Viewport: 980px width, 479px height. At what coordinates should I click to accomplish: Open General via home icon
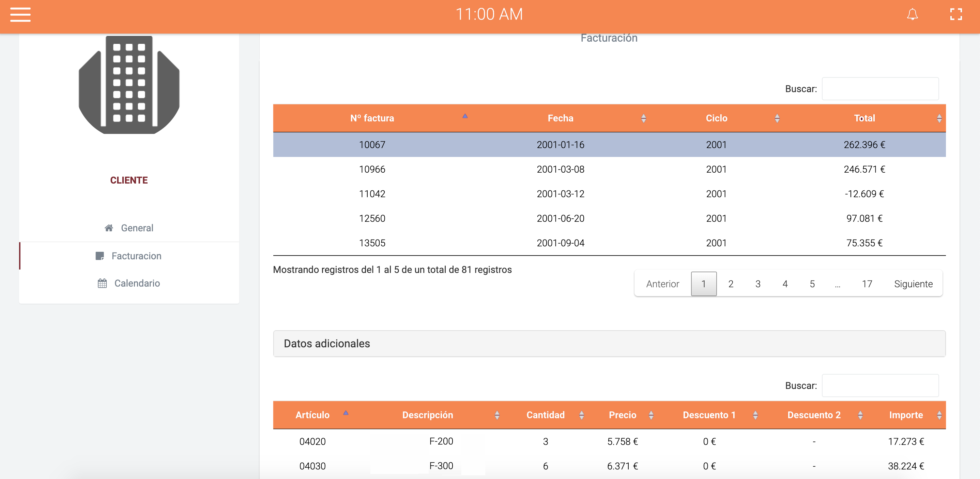point(109,228)
